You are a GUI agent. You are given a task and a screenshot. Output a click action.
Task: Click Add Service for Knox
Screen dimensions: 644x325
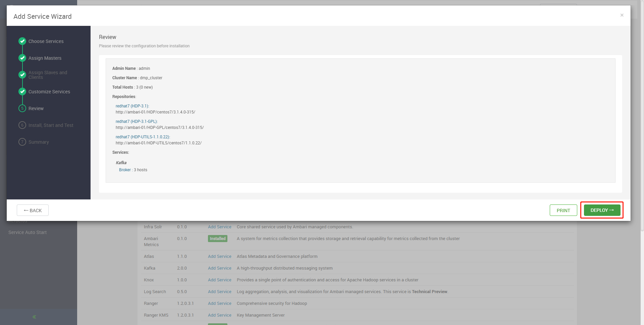coord(220,280)
